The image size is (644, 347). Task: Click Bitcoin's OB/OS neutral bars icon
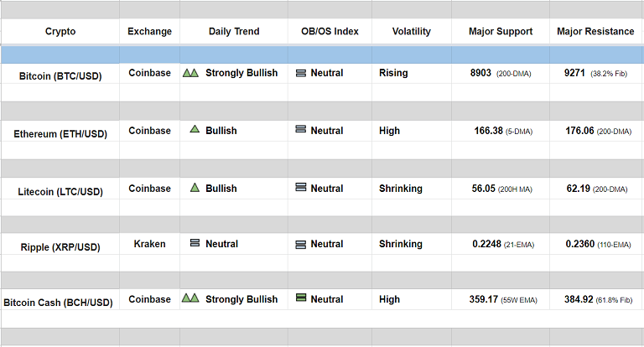click(301, 73)
